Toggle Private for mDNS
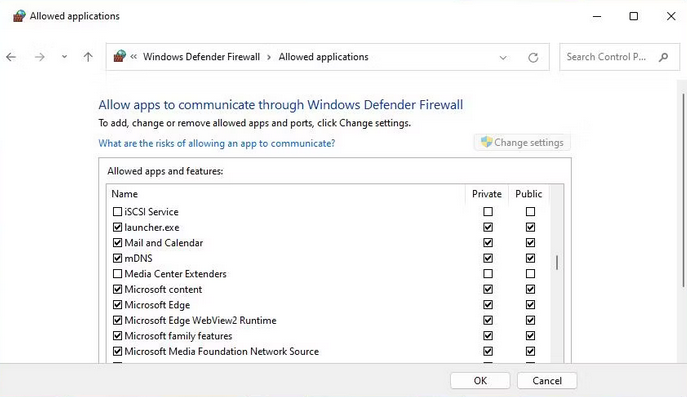Screen dimensions: 687x397 [x=488, y=258]
